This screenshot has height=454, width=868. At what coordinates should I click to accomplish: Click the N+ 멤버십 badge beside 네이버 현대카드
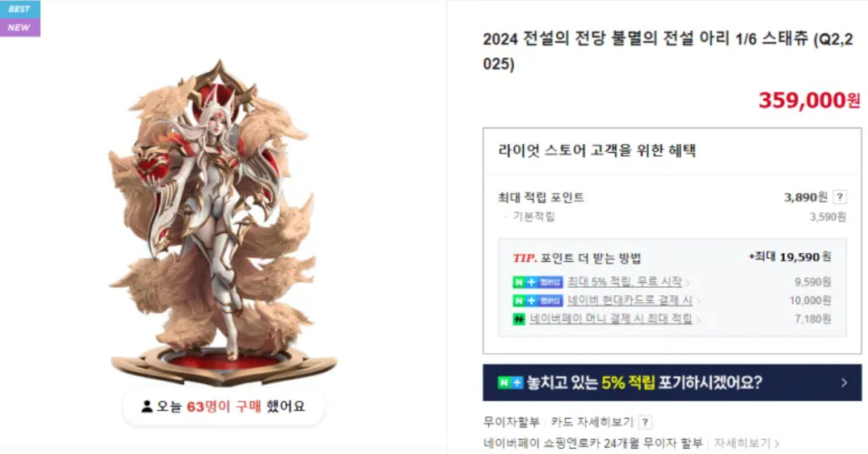(x=538, y=300)
